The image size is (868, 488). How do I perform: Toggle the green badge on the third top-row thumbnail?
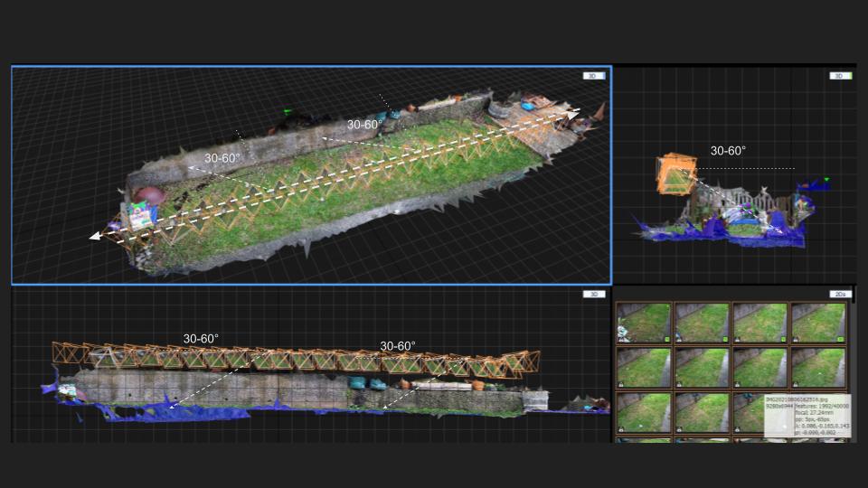pyautogui.click(x=782, y=339)
